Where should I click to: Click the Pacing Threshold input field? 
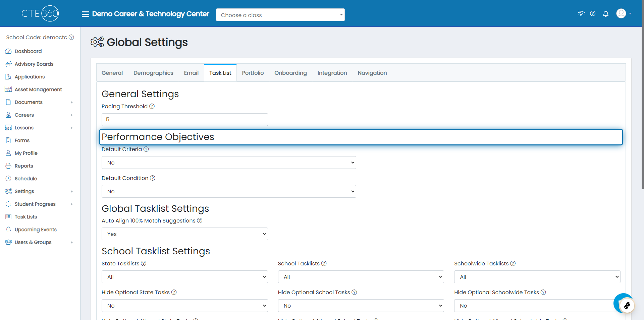[184, 120]
